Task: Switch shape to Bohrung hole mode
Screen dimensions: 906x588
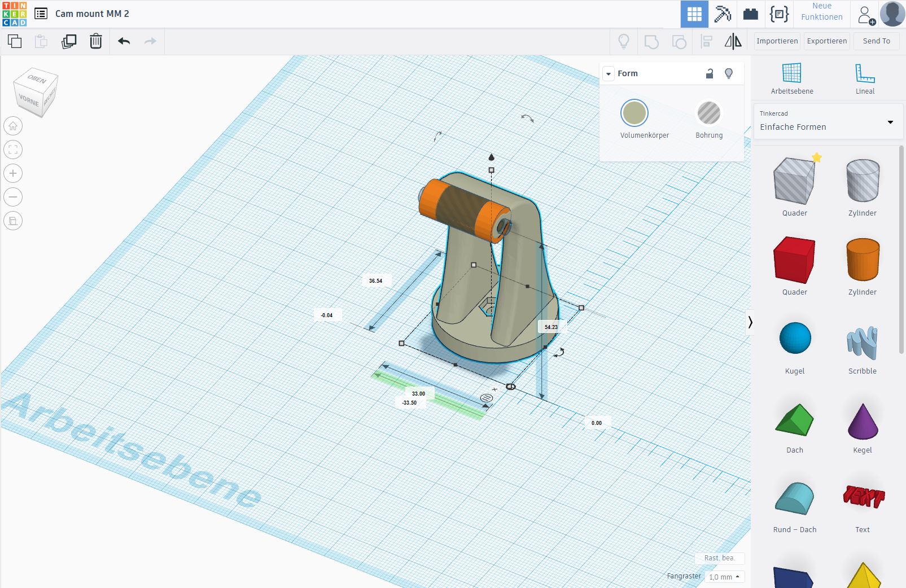Action: tap(708, 113)
